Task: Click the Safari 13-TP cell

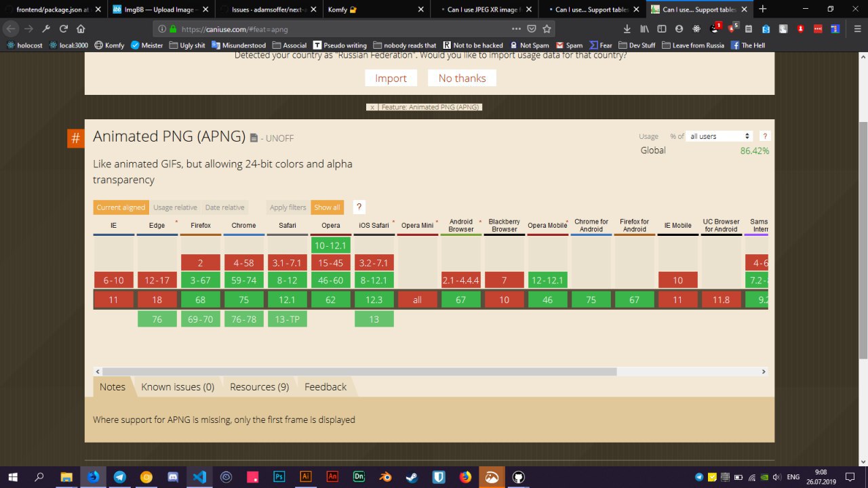Action: (288, 319)
